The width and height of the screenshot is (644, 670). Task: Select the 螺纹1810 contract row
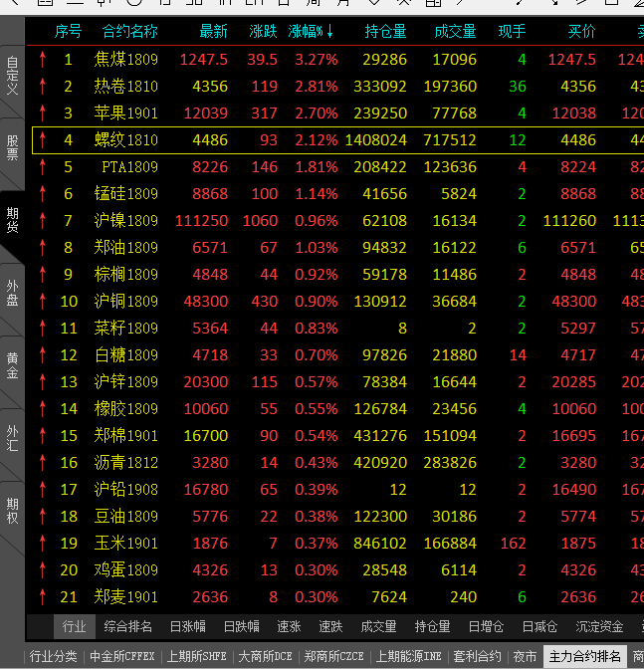point(337,140)
